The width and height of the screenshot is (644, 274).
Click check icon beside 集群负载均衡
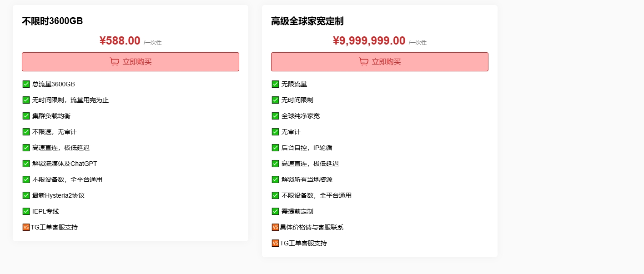coord(26,116)
